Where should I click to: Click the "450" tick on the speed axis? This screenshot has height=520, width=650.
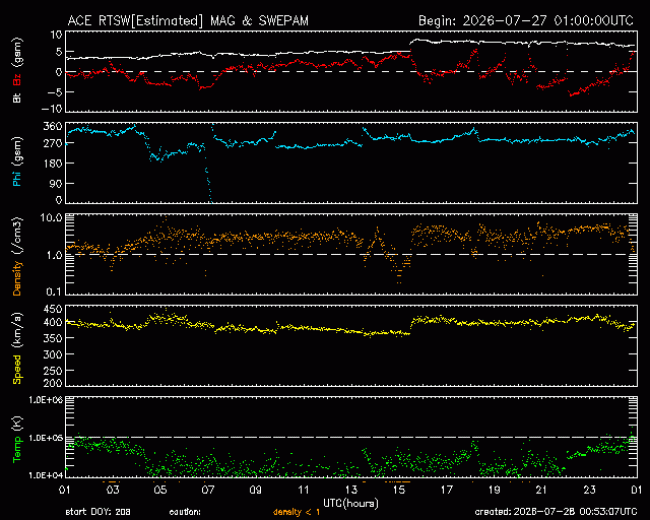click(53, 309)
